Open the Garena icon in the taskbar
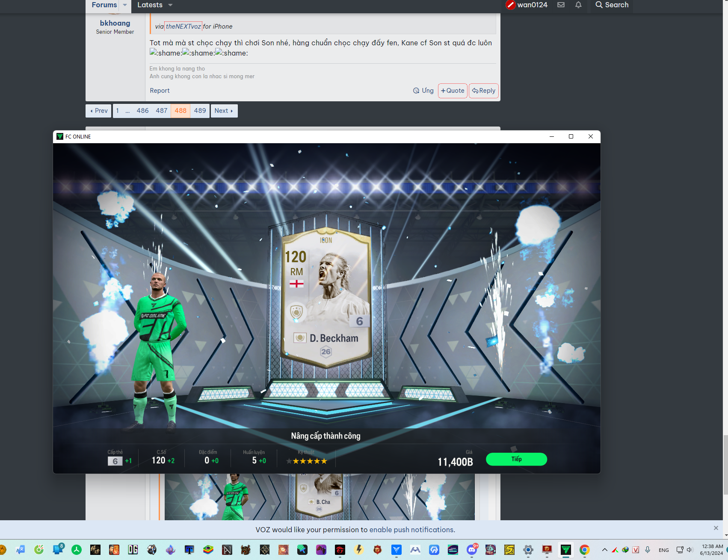This screenshot has width=728, height=560. [x=340, y=550]
